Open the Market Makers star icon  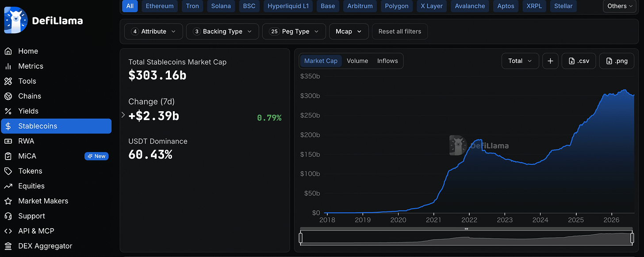[x=8, y=201]
